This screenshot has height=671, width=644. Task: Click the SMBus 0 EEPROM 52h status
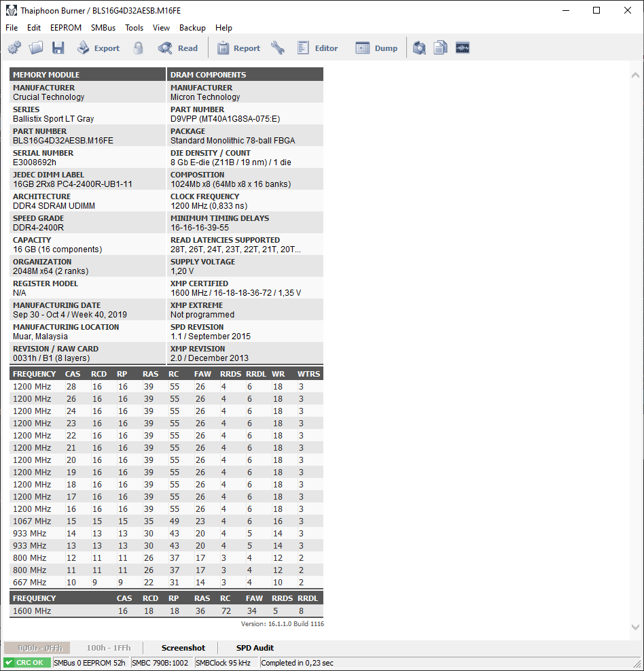[90, 663]
